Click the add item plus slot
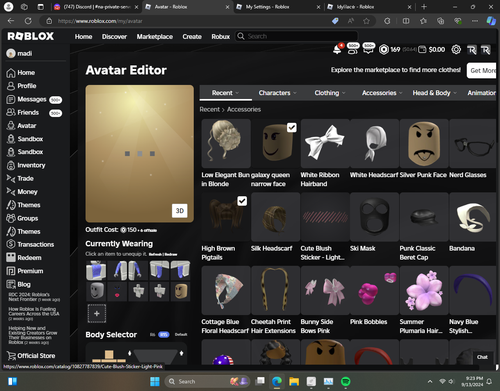The width and height of the screenshot is (500, 391). tap(97, 313)
